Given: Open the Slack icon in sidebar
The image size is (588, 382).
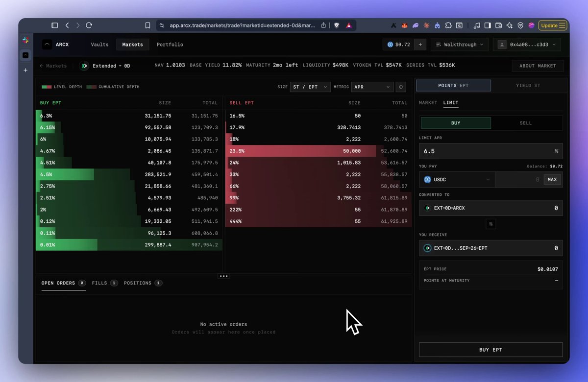Looking at the screenshot, I should 25,41.
